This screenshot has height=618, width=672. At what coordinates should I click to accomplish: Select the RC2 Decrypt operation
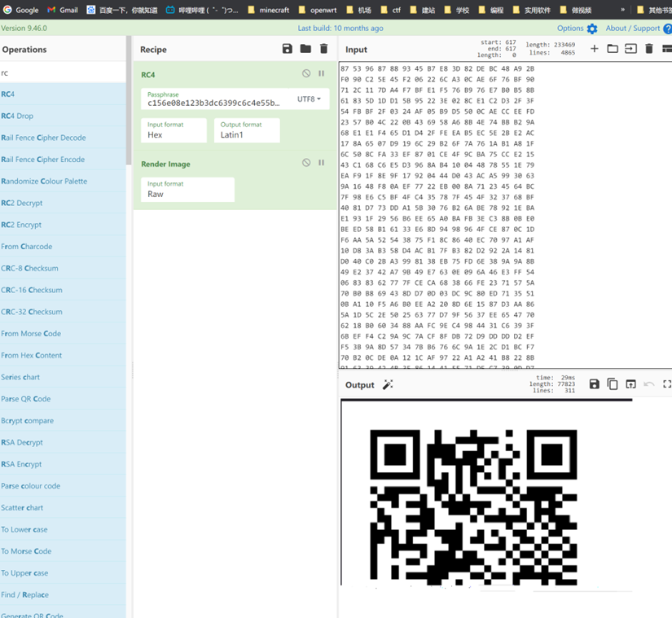tap(63, 203)
